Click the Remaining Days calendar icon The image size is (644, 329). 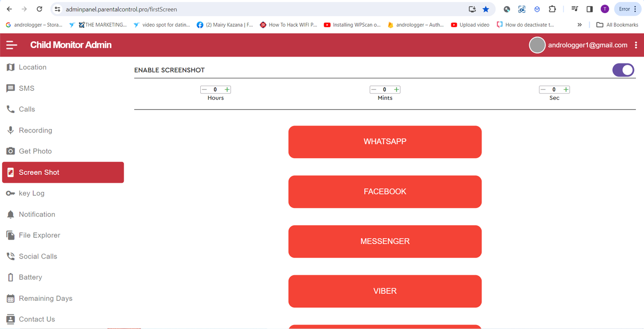click(x=11, y=298)
